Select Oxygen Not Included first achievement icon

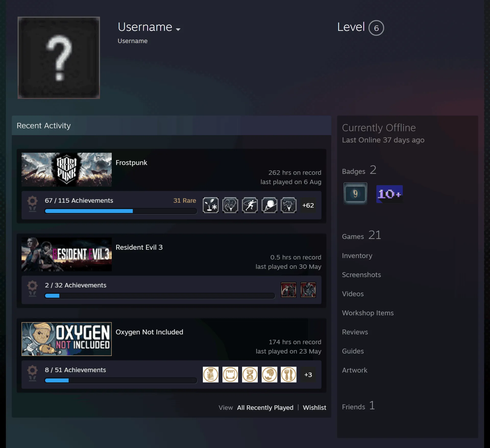(211, 375)
